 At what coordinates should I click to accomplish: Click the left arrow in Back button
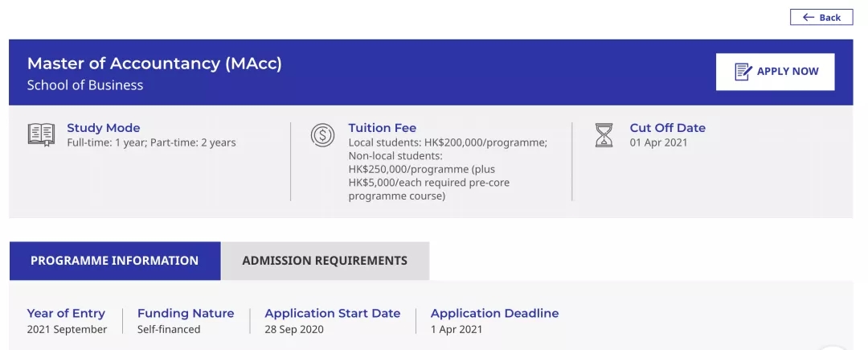click(809, 18)
